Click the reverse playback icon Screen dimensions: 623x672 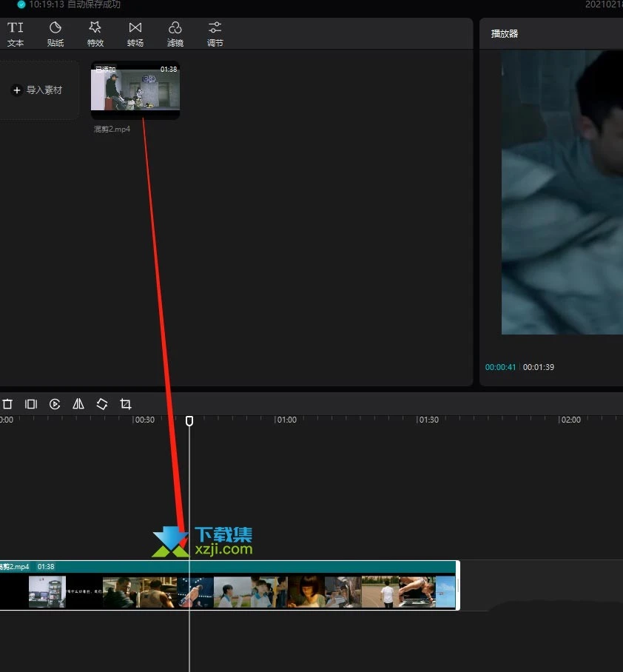point(55,404)
